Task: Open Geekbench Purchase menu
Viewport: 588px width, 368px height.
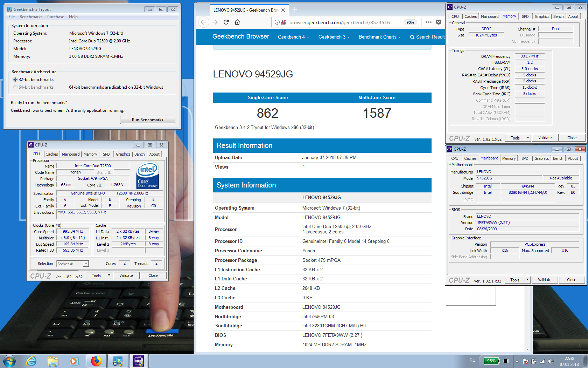Action: pos(56,17)
